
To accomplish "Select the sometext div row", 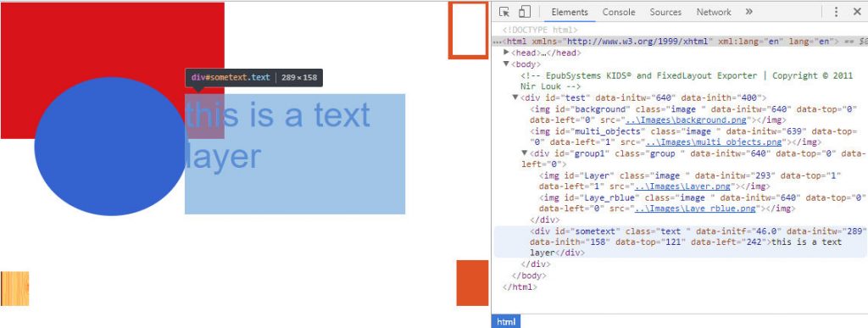I will pyautogui.click(x=681, y=242).
